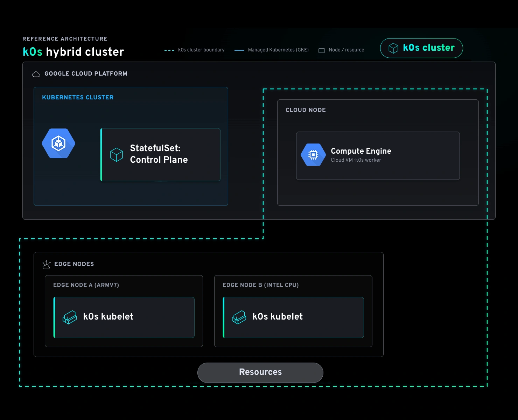Click the 'Cloud VM · k0s worker' subtitle
Screen dimensions: 518x420
coord(356,160)
